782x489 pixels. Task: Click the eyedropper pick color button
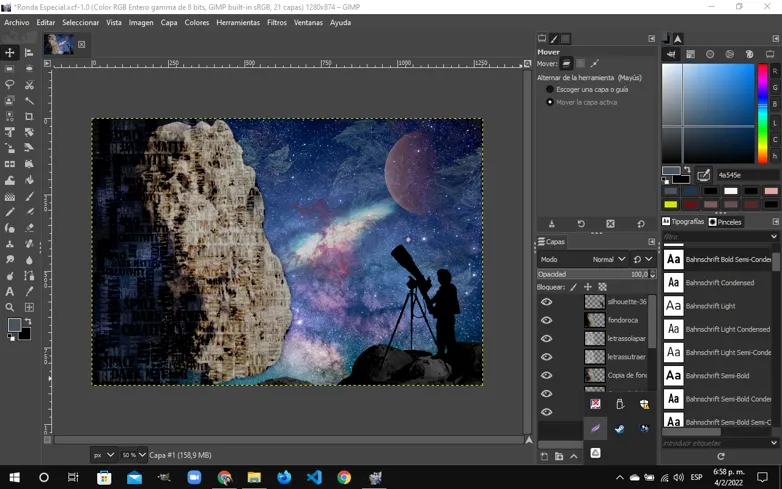point(703,175)
